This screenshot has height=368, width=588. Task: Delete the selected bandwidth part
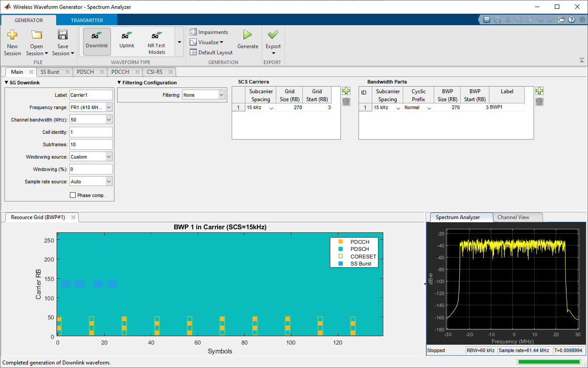click(x=539, y=102)
